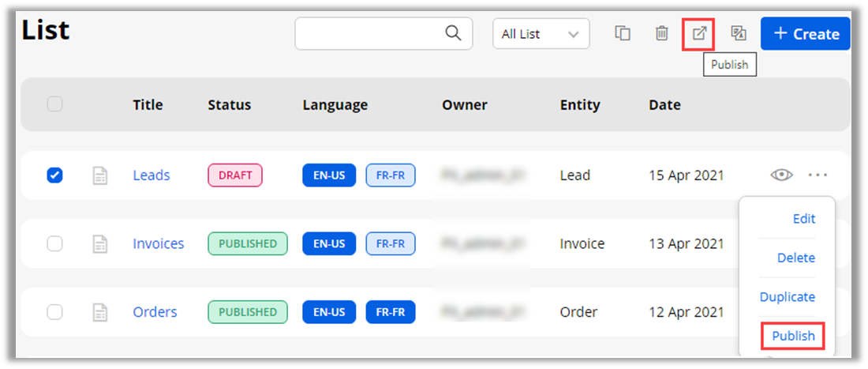The height and width of the screenshot is (369, 868).
Task: Choose Edit from the context menu
Action: tap(803, 219)
